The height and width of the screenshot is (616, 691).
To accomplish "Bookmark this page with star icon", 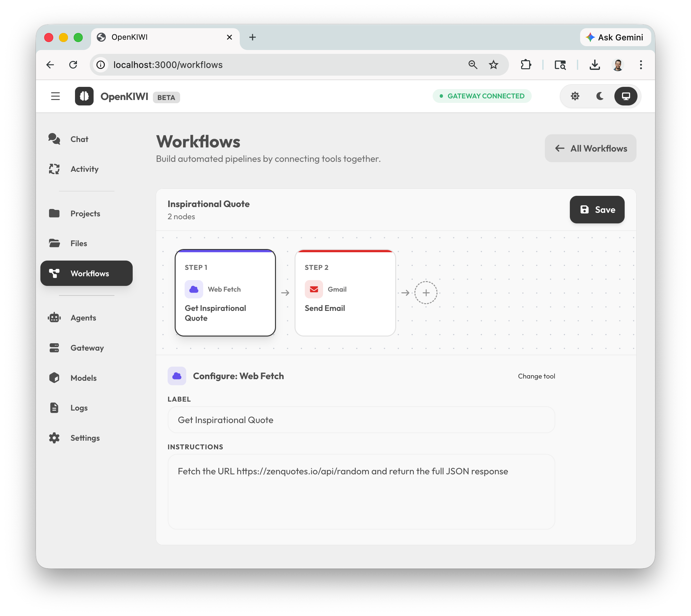I will [x=493, y=65].
